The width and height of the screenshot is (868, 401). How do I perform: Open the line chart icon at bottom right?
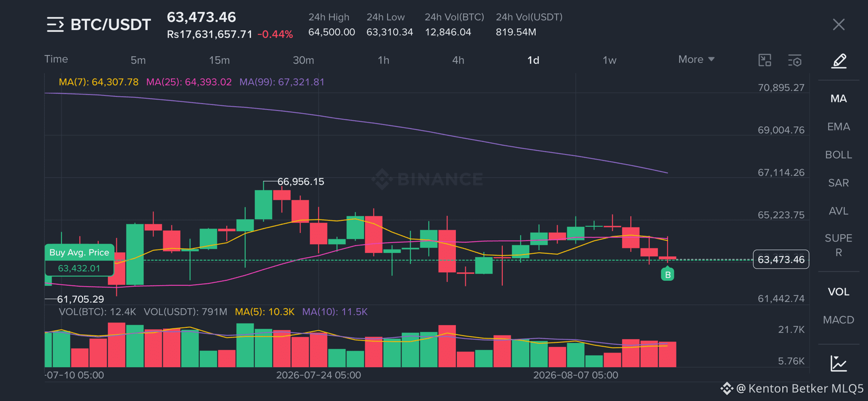click(839, 363)
